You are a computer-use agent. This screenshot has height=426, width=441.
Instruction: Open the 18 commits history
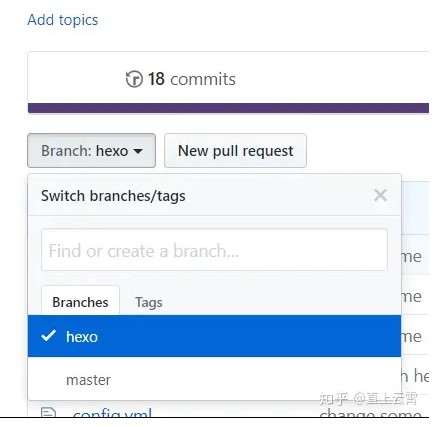pyautogui.click(x=180, y=79)
